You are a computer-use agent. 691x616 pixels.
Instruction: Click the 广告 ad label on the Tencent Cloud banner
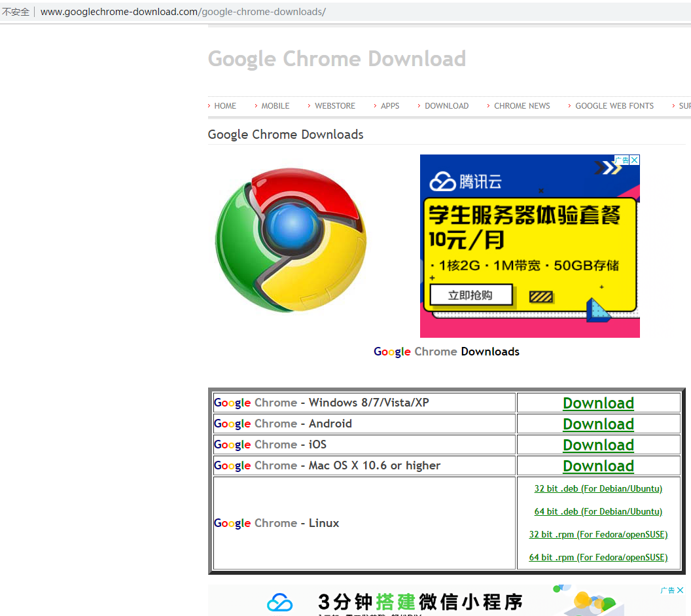[x=622, y=160]
